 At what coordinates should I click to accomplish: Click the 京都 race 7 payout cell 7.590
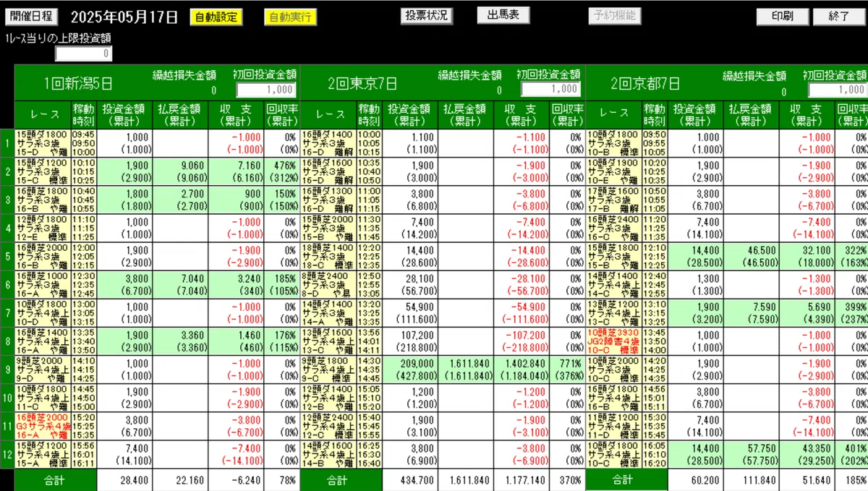pos(751,313)
